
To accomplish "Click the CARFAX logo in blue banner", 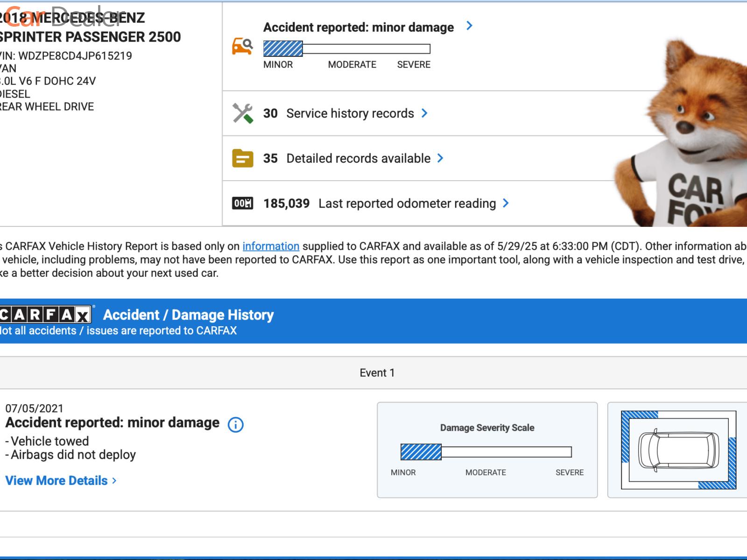I will (45, 315).
